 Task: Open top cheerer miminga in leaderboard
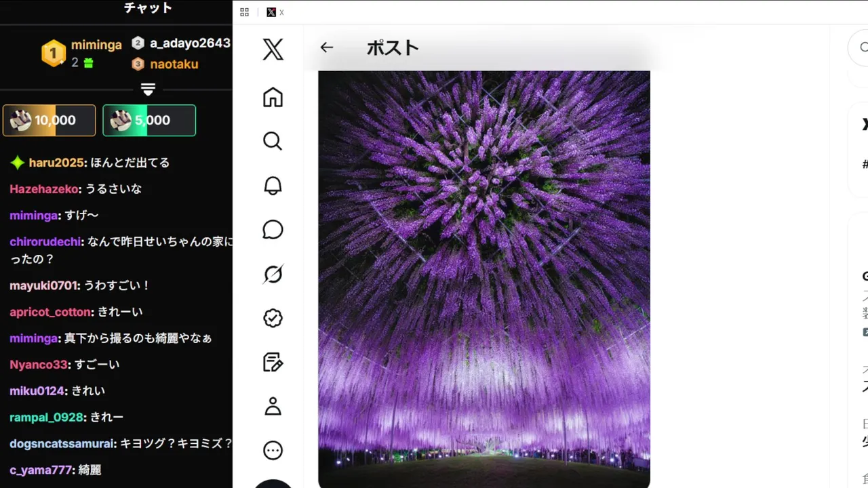click(x=96, y=45)
